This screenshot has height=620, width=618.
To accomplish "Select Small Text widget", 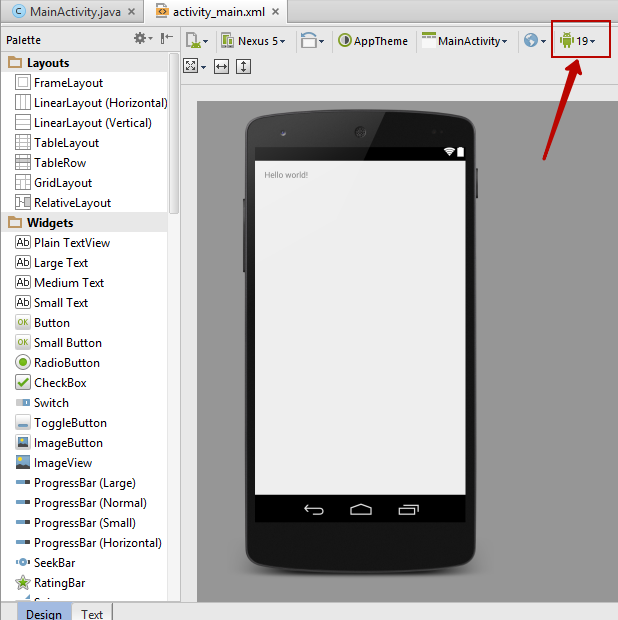I will coord(85,302).
